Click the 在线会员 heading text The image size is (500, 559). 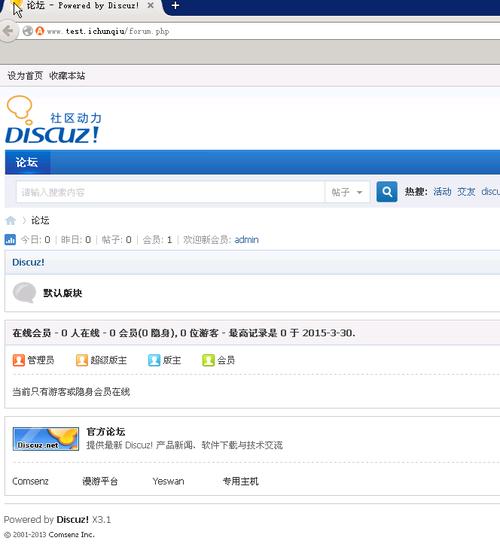pyautogui.click(x=32, y=333)
